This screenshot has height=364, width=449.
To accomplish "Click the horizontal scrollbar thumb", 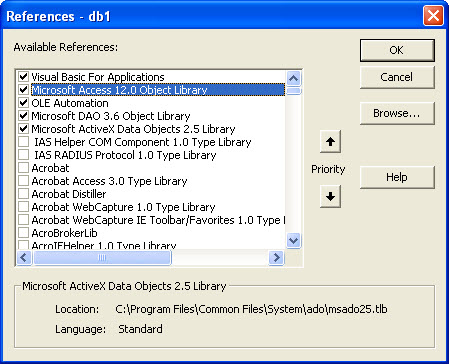I will (102, 257).
